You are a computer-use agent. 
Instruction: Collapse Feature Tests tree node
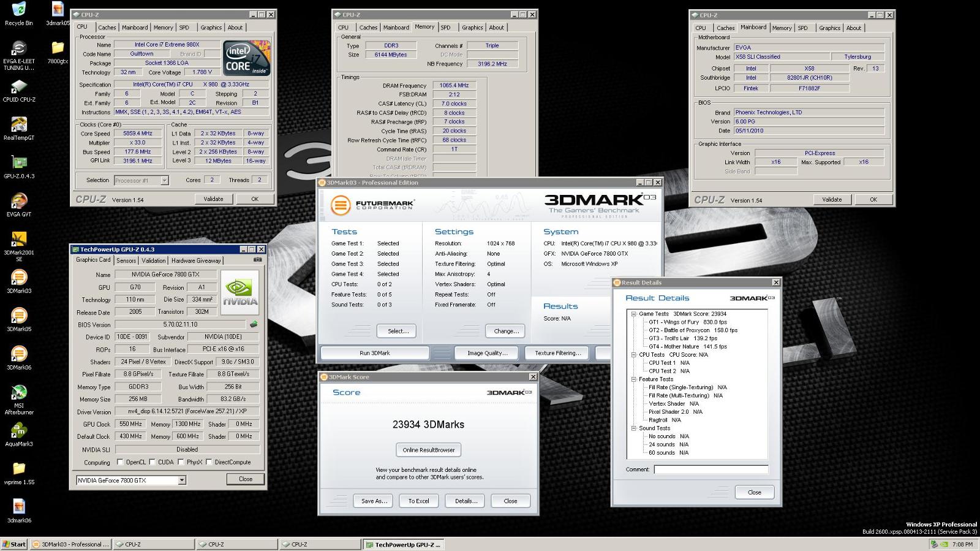point(633,379)
